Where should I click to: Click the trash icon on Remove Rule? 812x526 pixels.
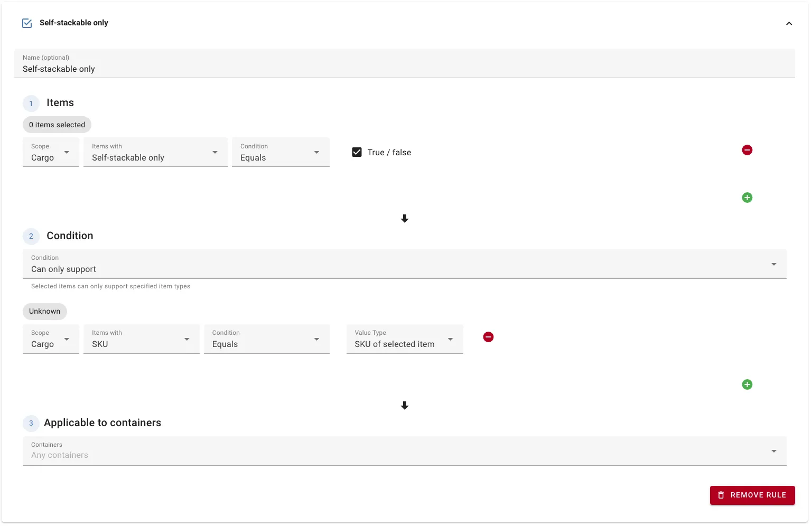721,495
